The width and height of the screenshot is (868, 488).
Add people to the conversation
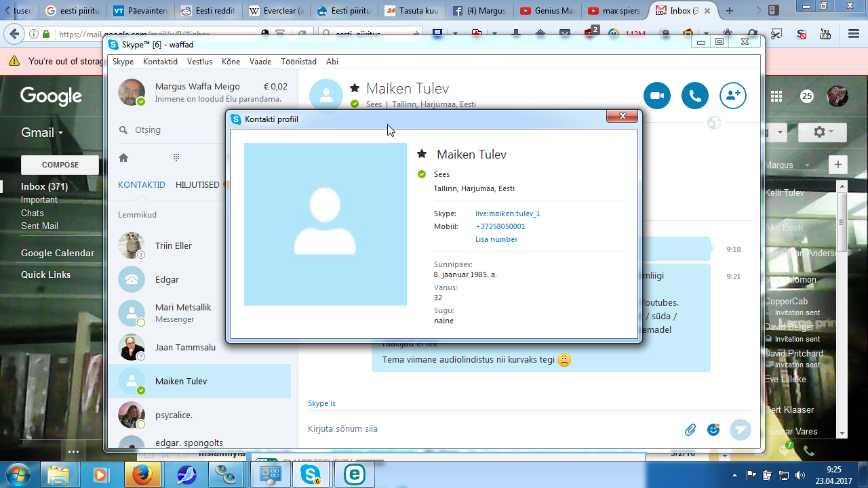pos(733,96)
